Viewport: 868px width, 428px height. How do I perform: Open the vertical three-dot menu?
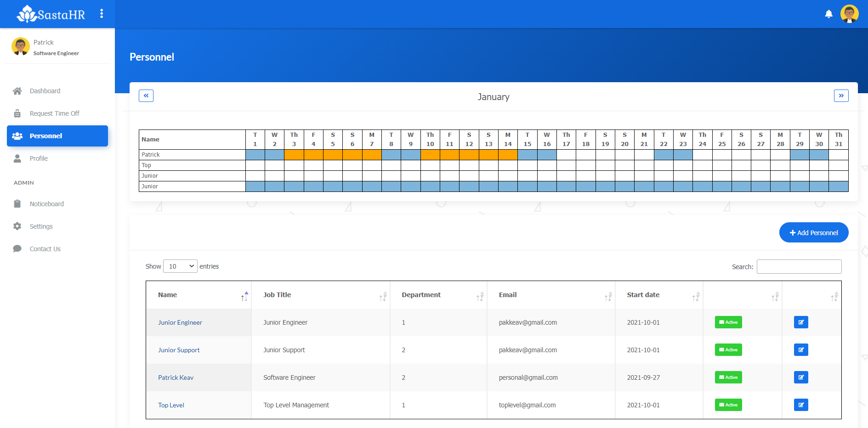(102, 14)
